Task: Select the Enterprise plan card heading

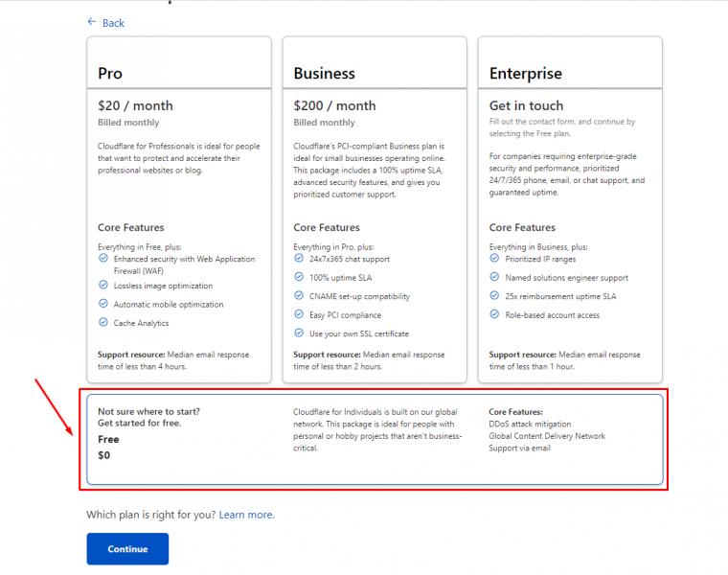Action: point(526,74)
